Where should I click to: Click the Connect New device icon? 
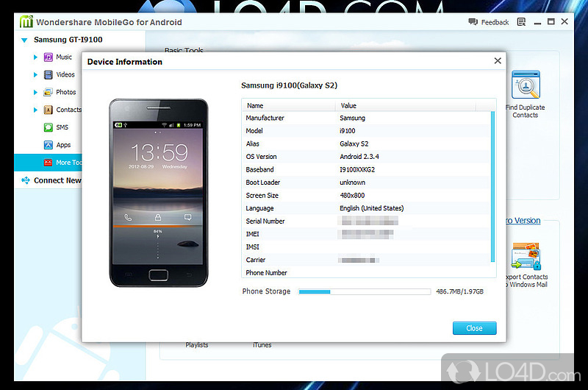(x=26, y=180)
